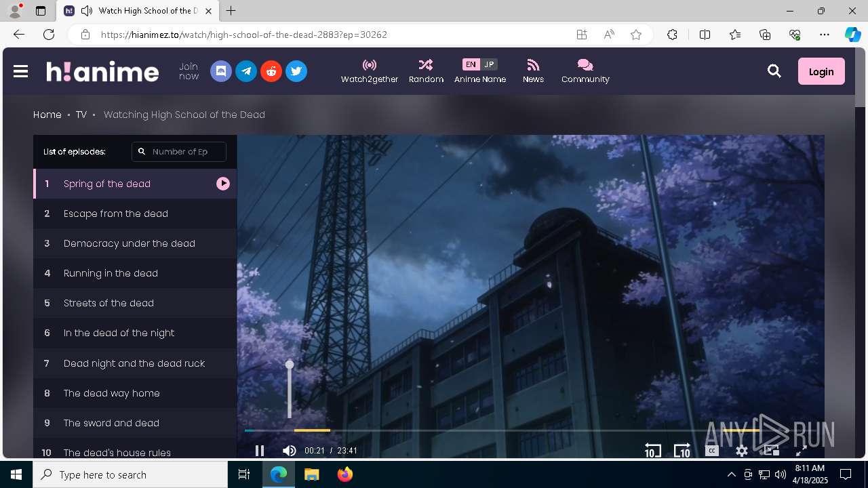Switch anime name language to EN
Screen dimensions: 868x488
click(x=471, y=64)
